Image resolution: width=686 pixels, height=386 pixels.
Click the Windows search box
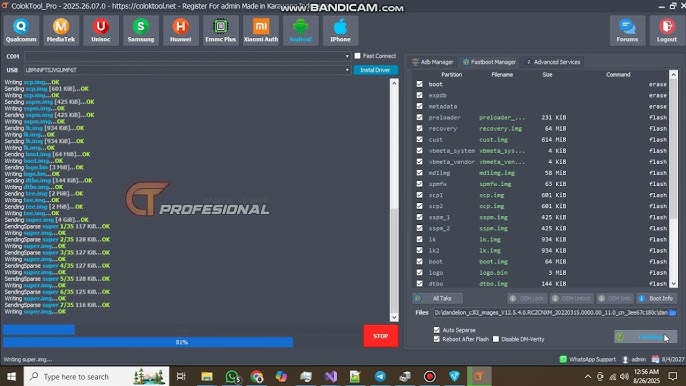(x=96, y=376)
